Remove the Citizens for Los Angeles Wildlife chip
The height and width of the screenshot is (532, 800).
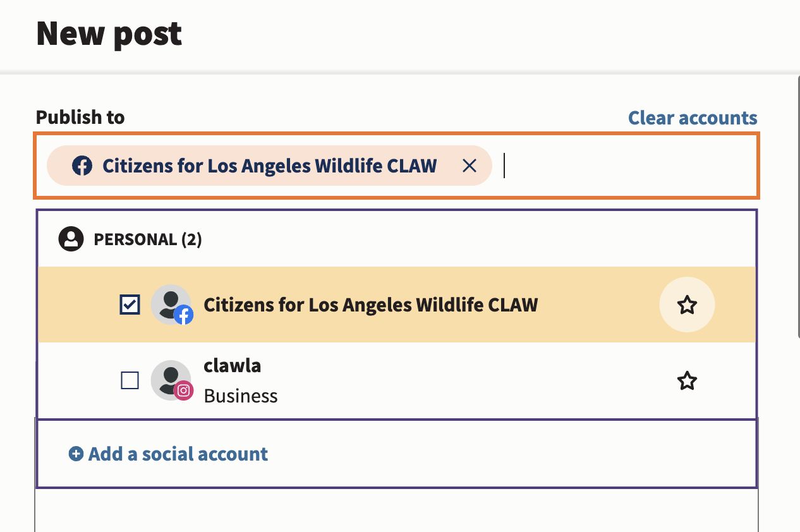tap(469, 166)
